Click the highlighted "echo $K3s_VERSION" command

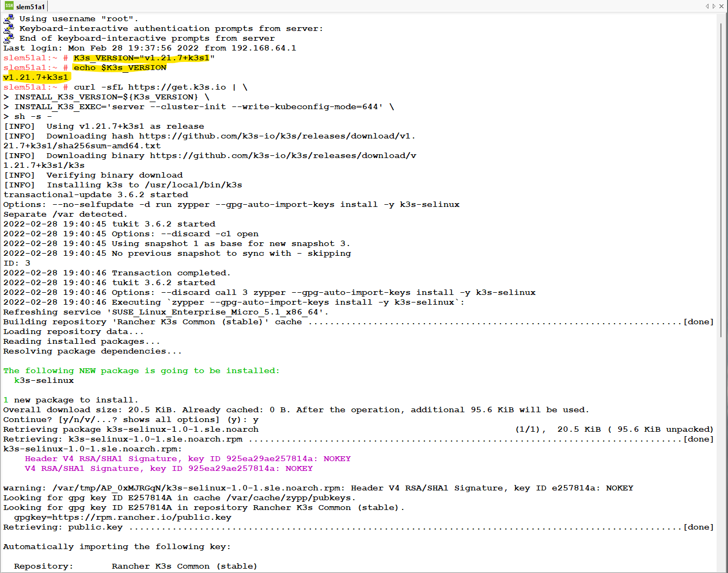(120, 67)
